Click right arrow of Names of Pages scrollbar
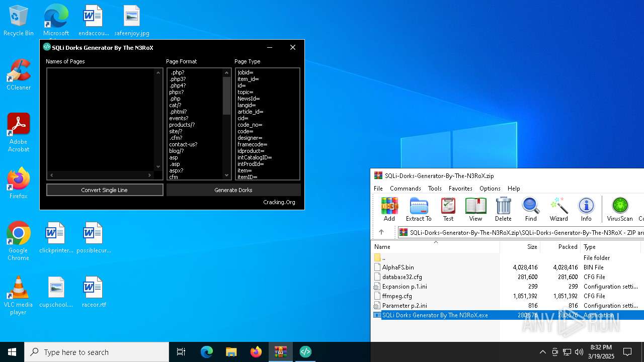The height and width of the screenshot is (362, 644). tap(149, 175)
